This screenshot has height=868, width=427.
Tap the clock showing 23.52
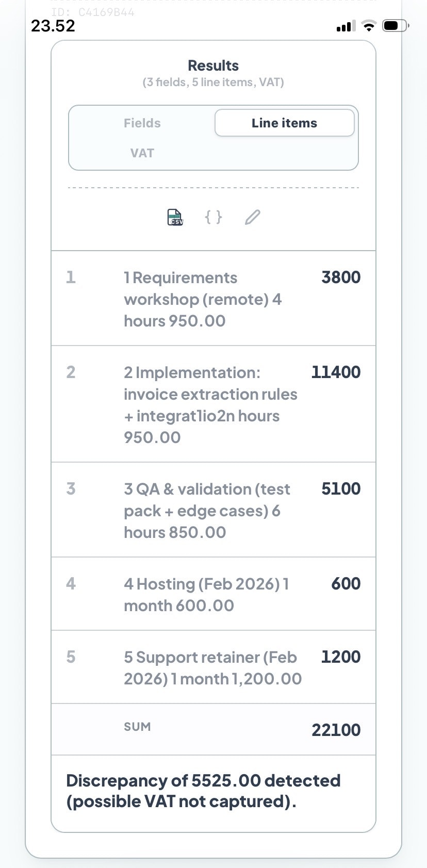point(52,25)
